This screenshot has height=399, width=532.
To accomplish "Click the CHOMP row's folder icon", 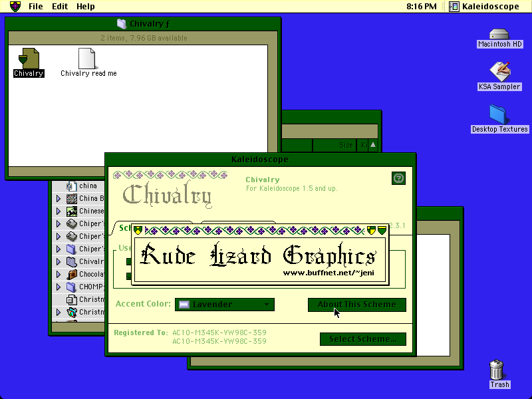I will pyautogui.click(x=71, y=287).
